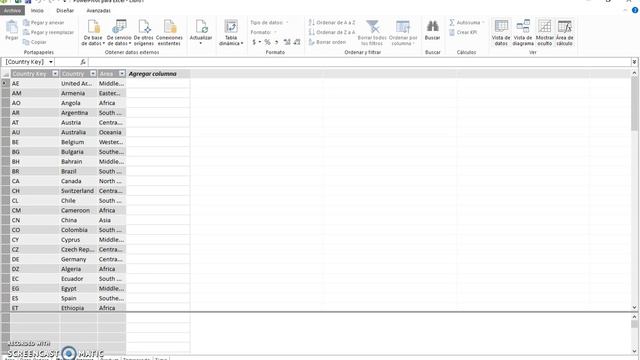The width and height of the screenshot is (640, 360).
Task: Open the Diseñar ribbon tab
Action: tap(65, 11)
